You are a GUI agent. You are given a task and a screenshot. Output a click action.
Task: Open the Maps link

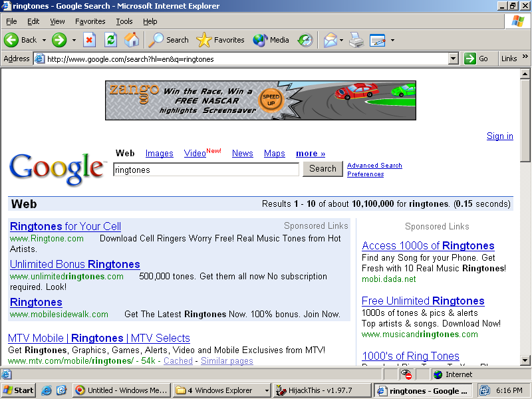pyautogui.click(x=275, y=154)
